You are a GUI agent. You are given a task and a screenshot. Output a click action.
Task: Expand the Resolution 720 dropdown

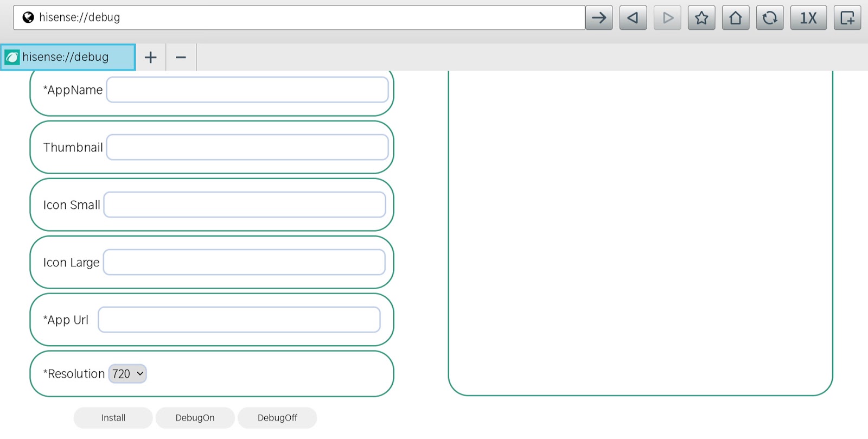[127, 374]
